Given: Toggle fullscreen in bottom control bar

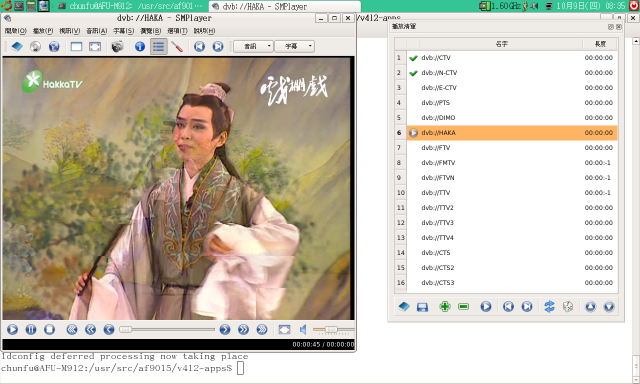Looking at the screenshot, I should point(284,329).
